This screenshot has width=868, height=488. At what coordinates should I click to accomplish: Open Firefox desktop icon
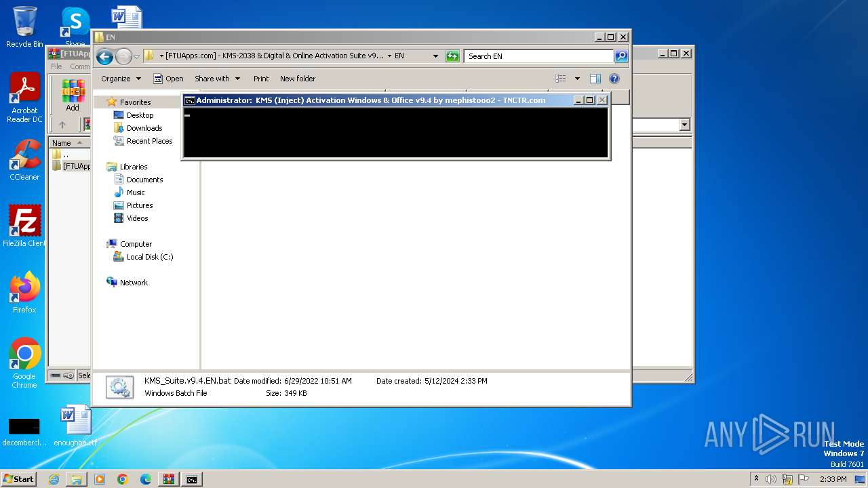[24, 293]
